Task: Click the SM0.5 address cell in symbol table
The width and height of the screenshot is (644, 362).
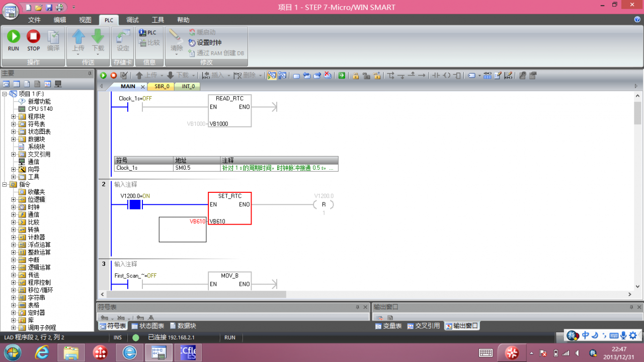Action: 196,168
